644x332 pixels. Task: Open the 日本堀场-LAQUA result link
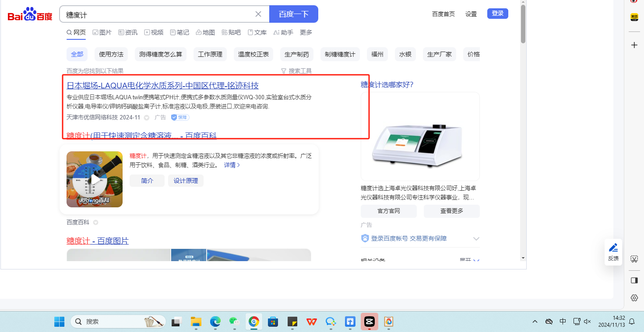coord(162,85)
